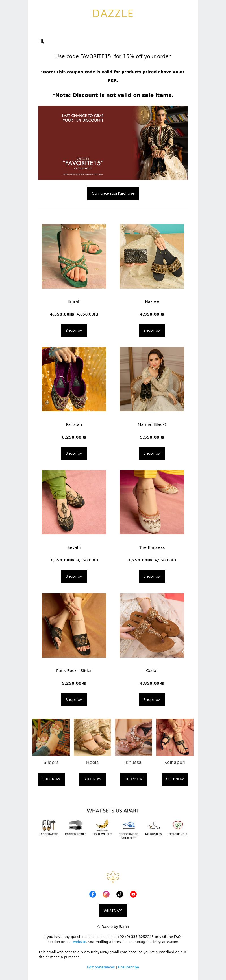Open the Facebook social icon
Viewport: 226px width, 980px height.
pos(93,894)
